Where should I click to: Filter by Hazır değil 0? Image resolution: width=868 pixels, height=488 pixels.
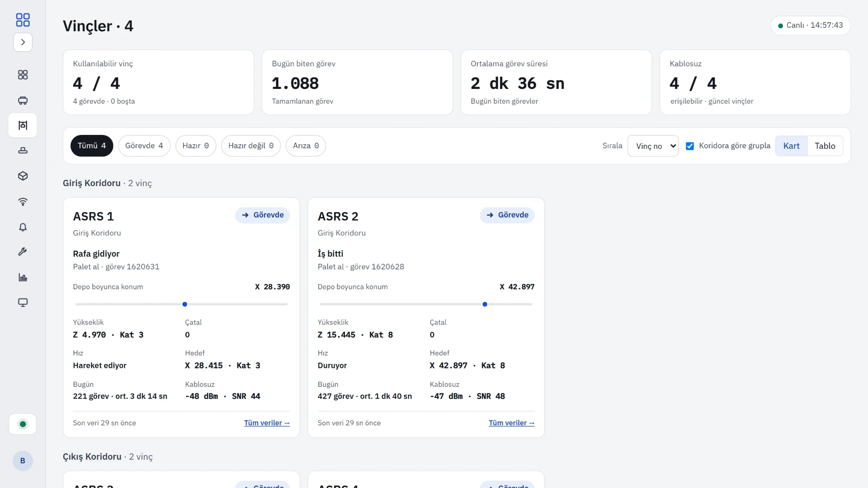[x=251, y=146]
